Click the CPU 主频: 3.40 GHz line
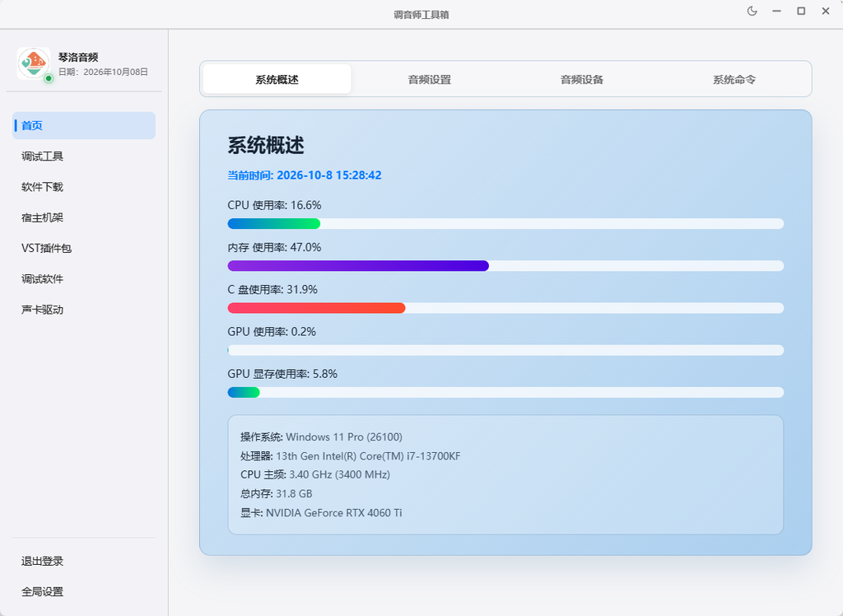 tap(315, 474)
